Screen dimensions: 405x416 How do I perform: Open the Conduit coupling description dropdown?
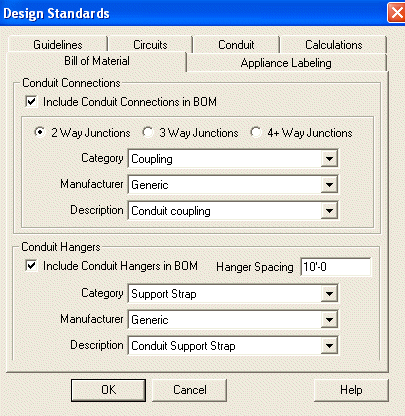(x=329, y=210)
